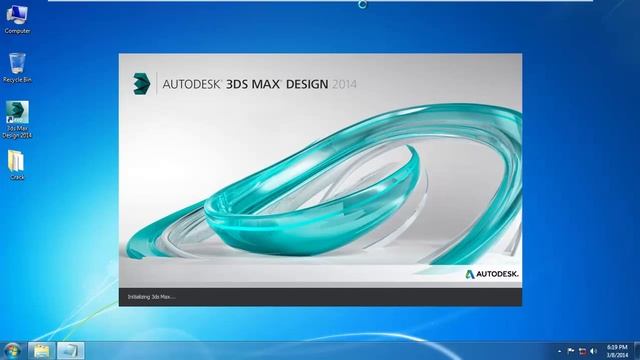Open the network status tray icon

click(582, 351)
